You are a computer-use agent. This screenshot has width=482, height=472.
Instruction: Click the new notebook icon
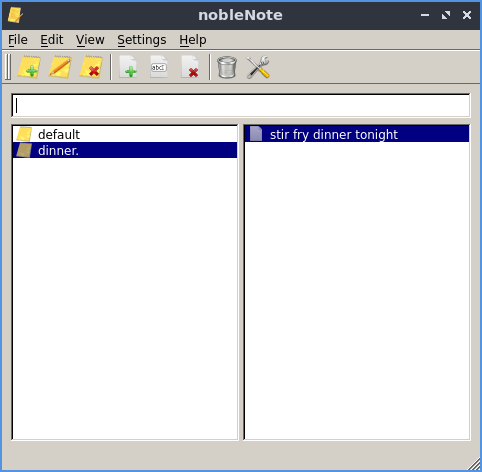(29, 67)
